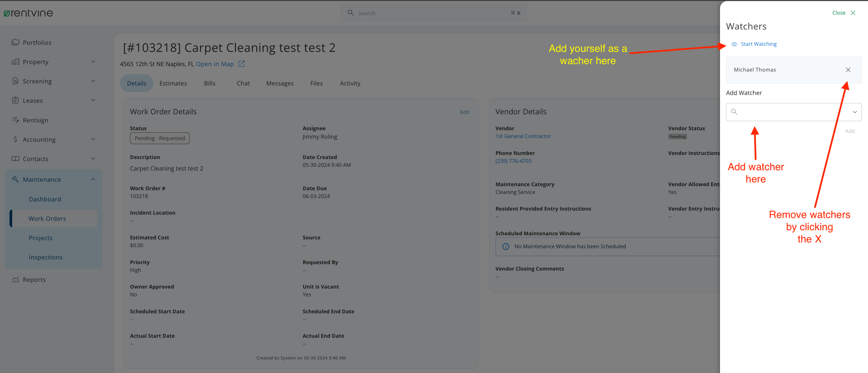Open the 1st General Contractor vendor link
Screen dimensions: 868x373
[x=523, y=136]
